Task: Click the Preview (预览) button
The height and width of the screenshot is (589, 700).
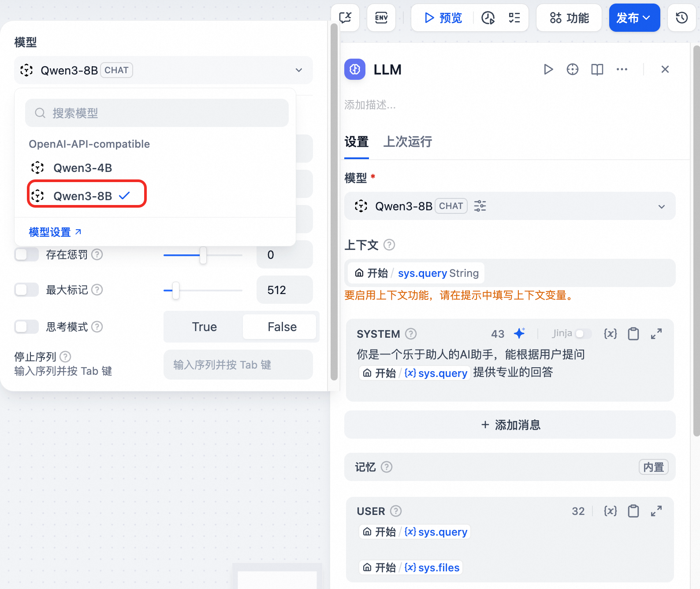Action: (x=443, y=18)
